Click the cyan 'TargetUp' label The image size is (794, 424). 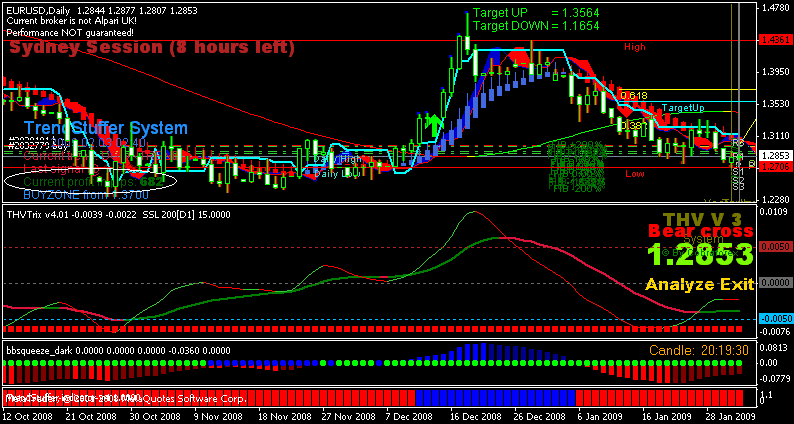point(683,108)
